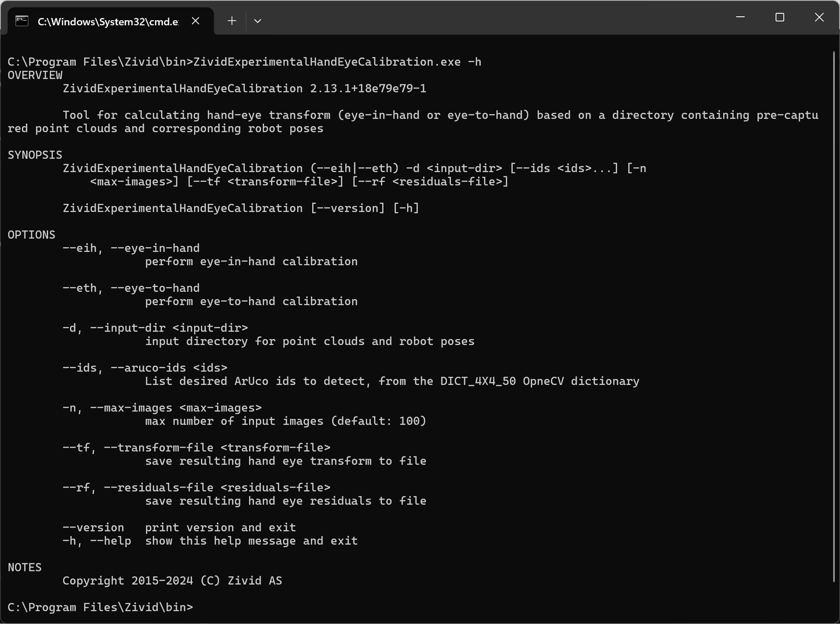Expand the new tab profile dropdown

coord(258,21)
